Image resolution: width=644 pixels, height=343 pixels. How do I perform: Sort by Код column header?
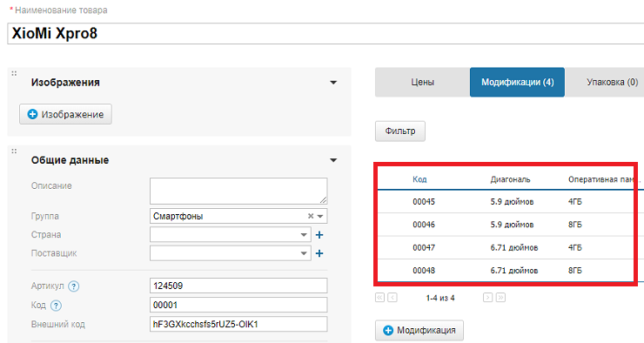tap(419, 179)
